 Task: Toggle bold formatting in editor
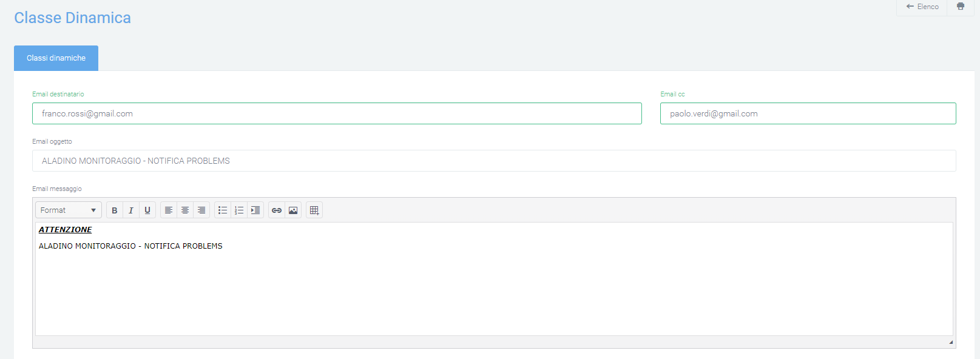pos(115,210)
